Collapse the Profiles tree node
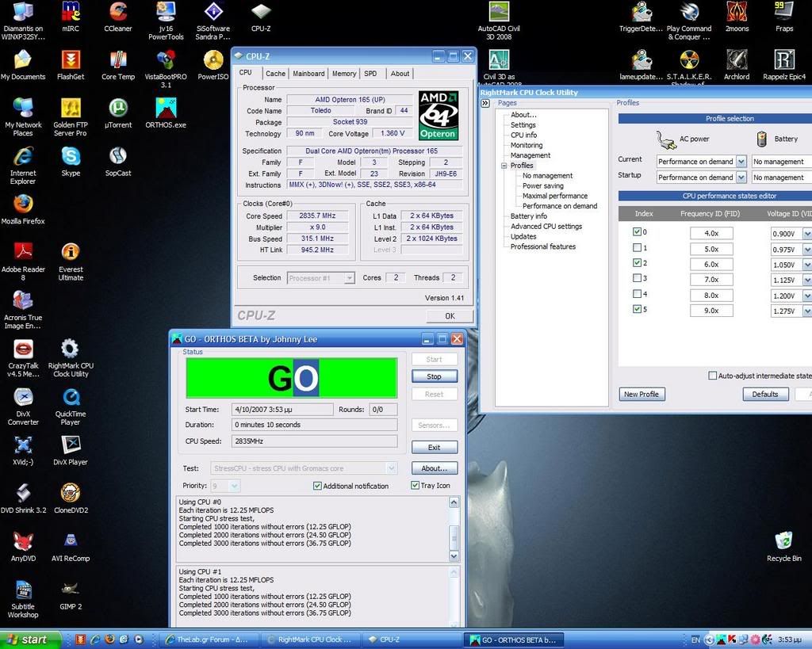 coord(504,166)
